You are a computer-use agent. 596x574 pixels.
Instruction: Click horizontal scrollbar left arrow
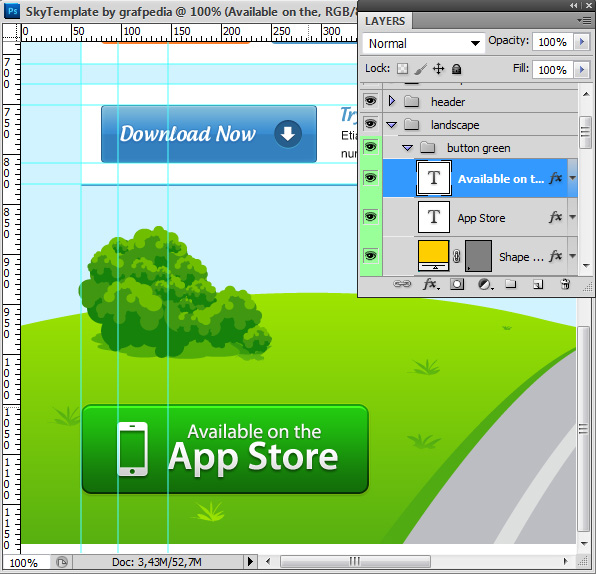pos(268,561)
